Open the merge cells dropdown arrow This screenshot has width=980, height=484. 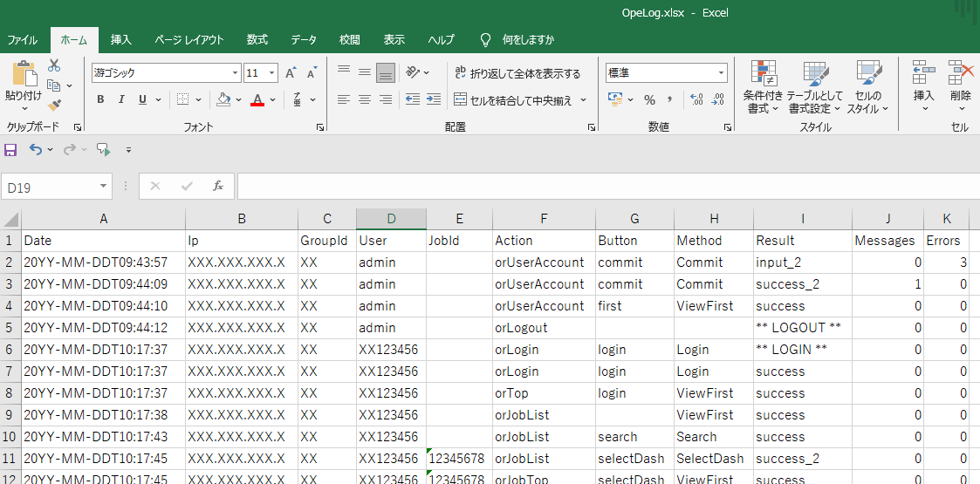[x=584, y=100]
